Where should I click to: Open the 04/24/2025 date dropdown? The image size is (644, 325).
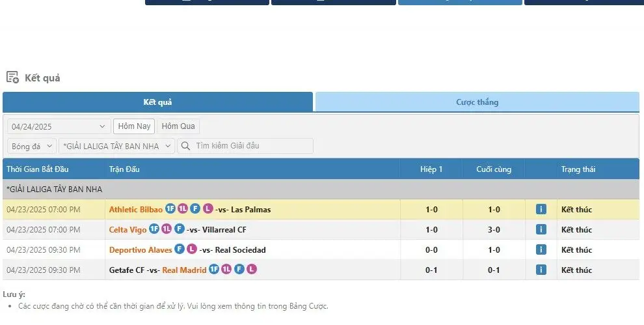pos(59,126)
